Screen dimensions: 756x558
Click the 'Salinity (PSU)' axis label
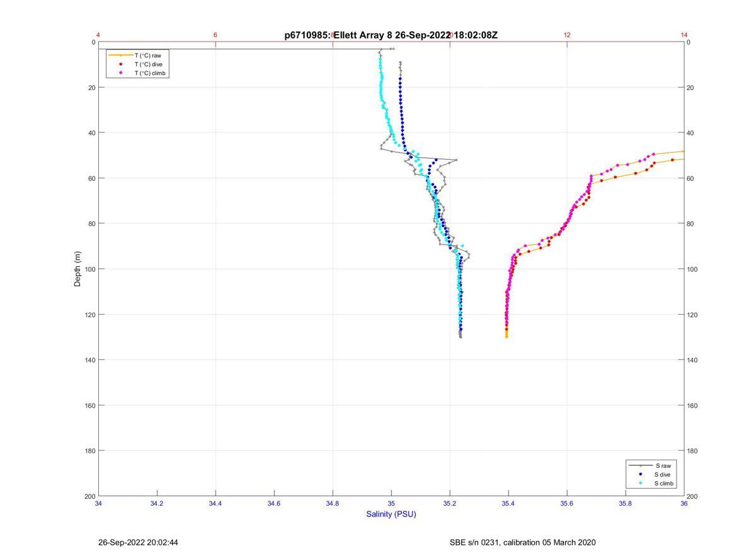pos(391,514)
